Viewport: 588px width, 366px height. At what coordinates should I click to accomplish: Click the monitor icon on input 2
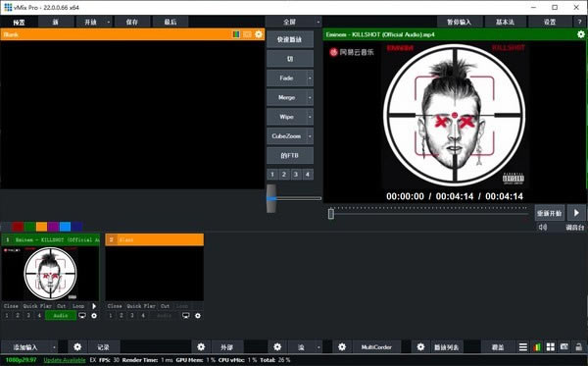tap(185, 315)
